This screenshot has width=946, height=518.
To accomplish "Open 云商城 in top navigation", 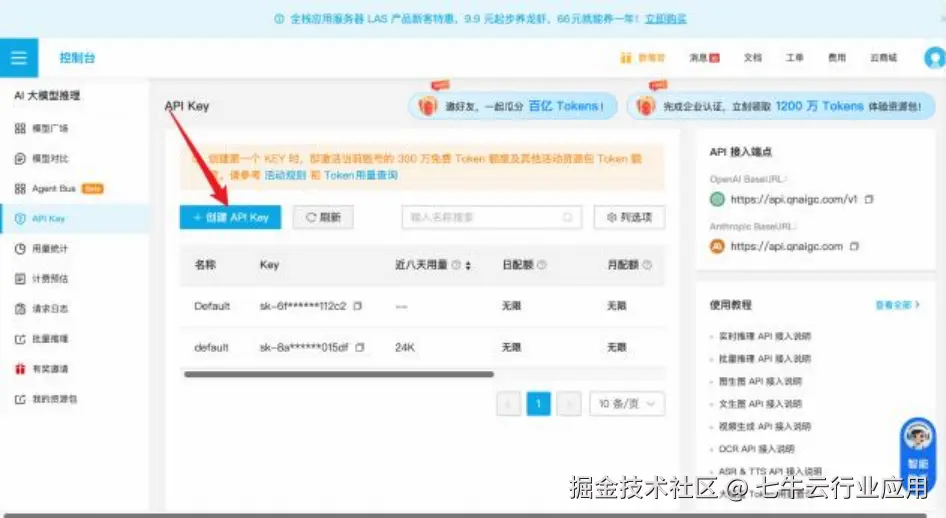I will point(883,58).
